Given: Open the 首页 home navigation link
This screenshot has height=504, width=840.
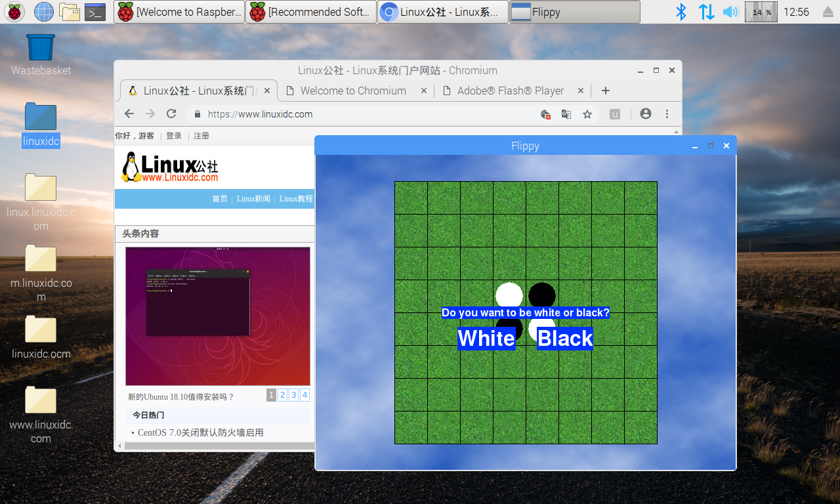Looking at the screenshot, I should [x=220, y=199].
